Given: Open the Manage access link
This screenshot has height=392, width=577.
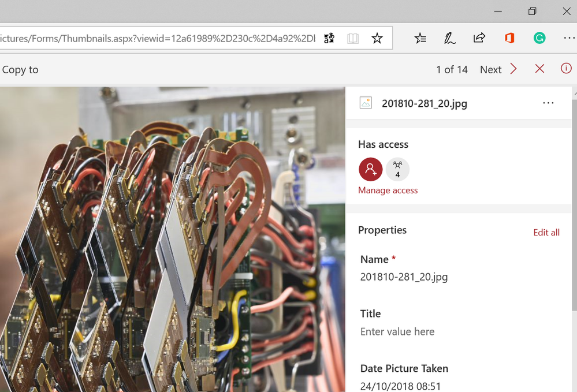Looking at the screenshot, I should [388, 190].
